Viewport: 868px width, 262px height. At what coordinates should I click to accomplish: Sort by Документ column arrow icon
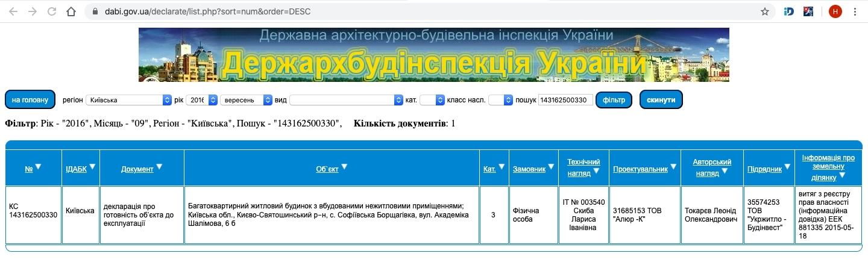pos(159,167)
